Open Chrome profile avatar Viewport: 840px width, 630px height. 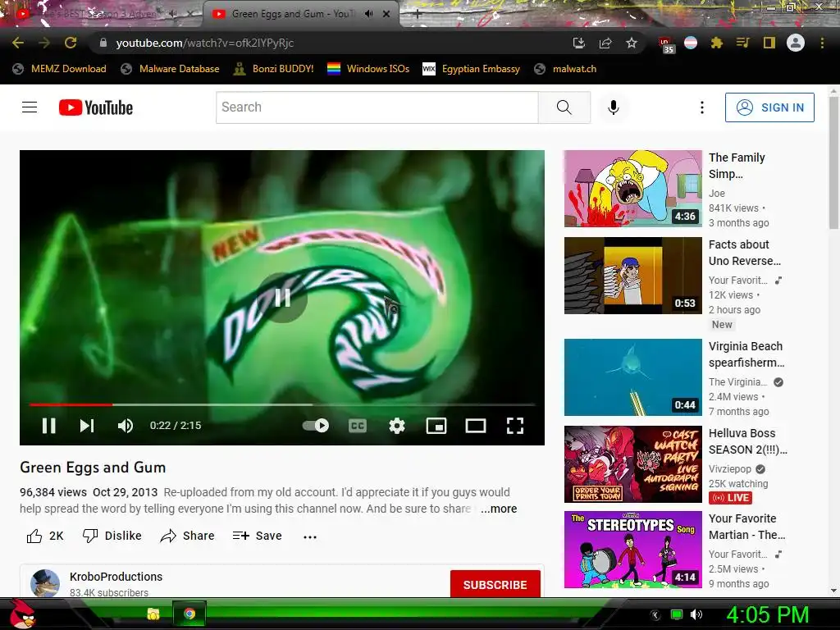click(796, 43)
